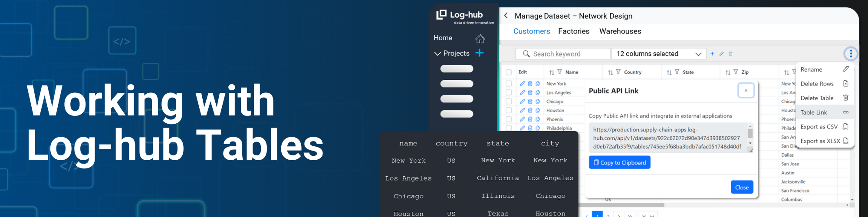868x217 pixels.
Task: Switch to the Warehouses tab
Action: tap(620, 31)
